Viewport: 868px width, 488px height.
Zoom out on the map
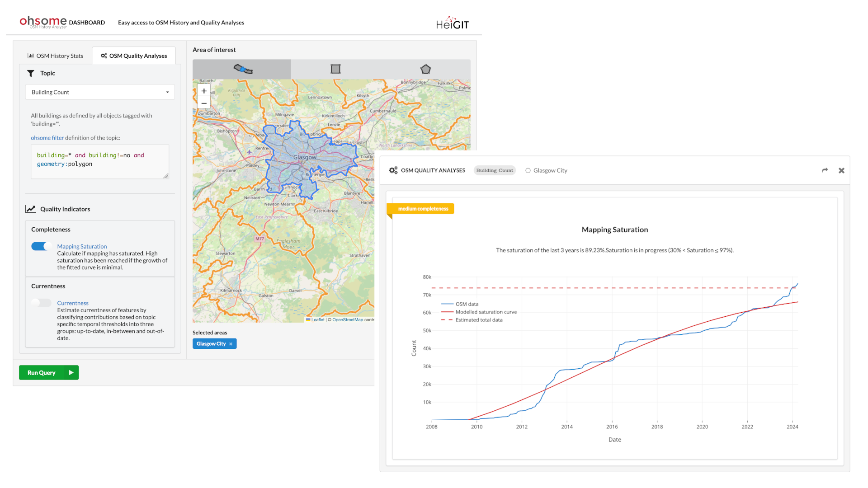204,103
